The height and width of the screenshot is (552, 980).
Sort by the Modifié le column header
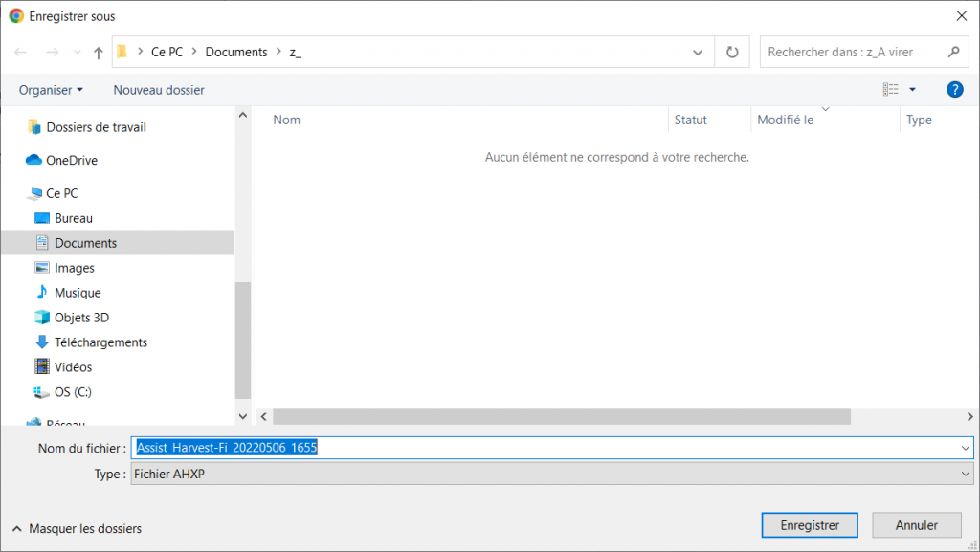[785, 121]
